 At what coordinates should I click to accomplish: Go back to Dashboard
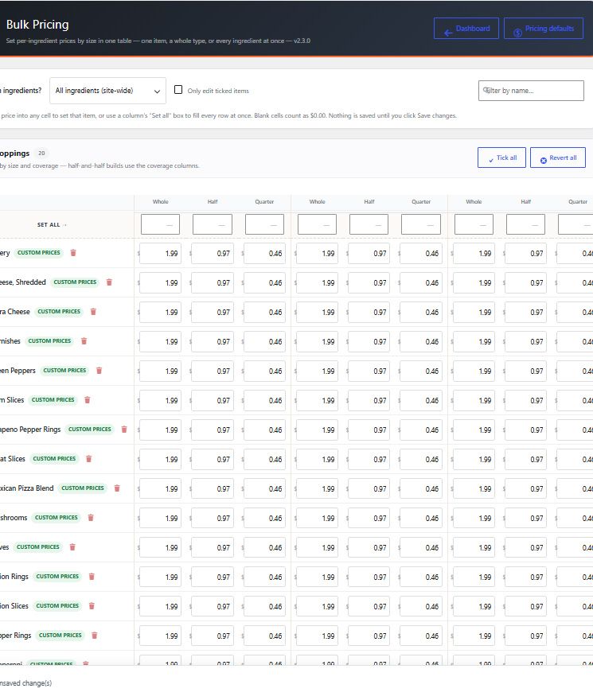(466, 29)
